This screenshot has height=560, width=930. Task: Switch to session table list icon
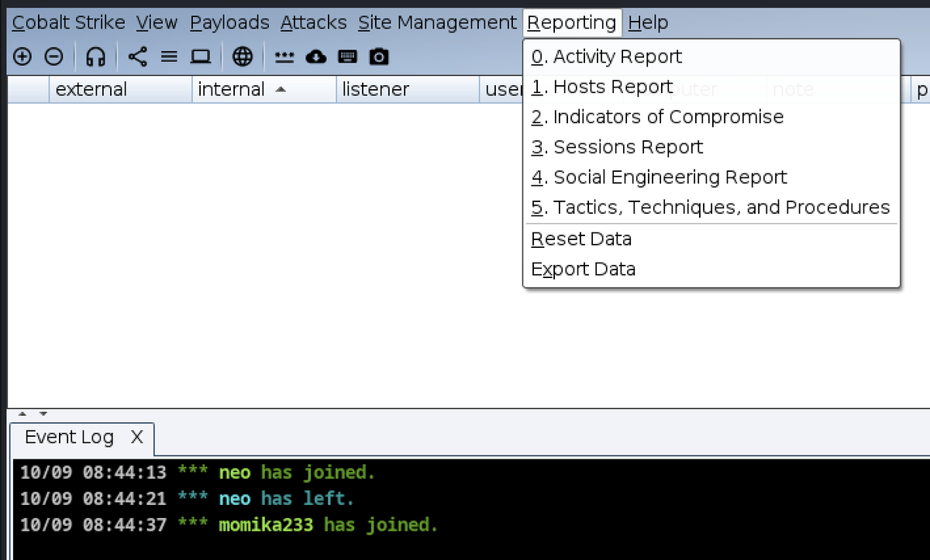click(169, 57)
